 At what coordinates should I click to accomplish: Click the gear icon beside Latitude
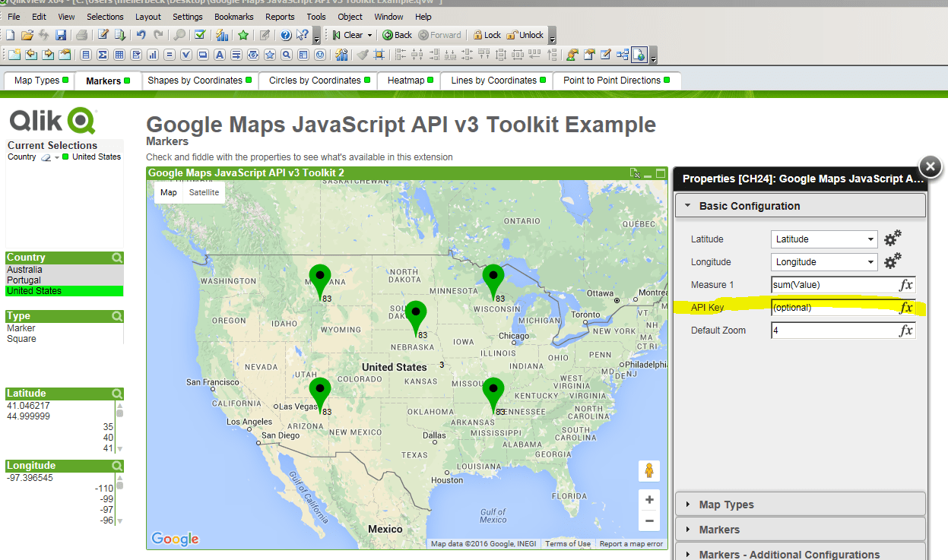pyautogui.click(x=893, y=239)
